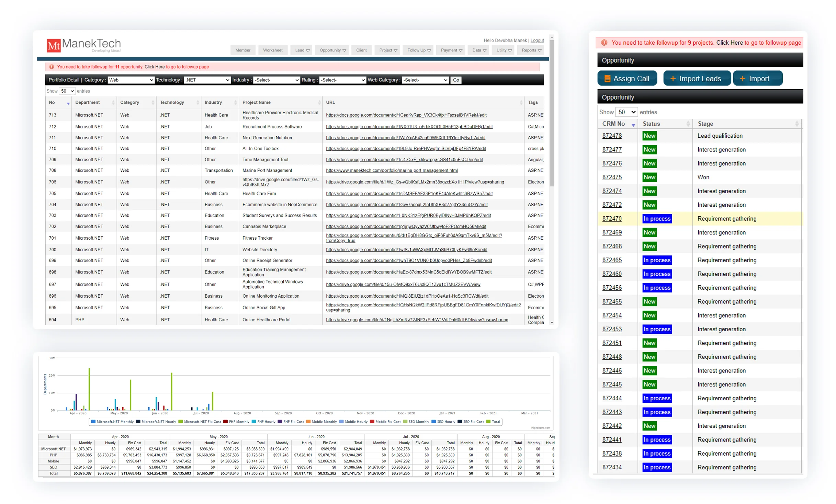The image size is (836, 504).
Task: Click the Logout link
Action: pos(538,41)
